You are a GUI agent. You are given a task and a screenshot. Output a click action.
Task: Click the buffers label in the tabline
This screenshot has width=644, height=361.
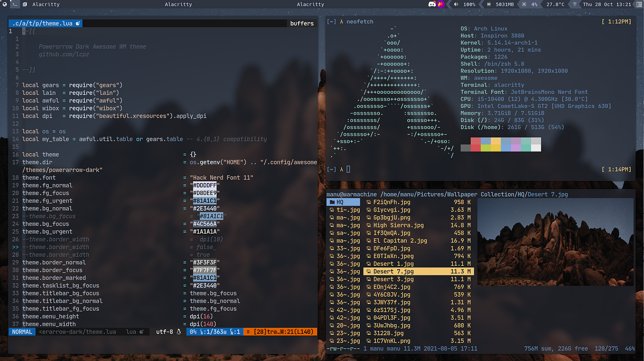(302, 23)
